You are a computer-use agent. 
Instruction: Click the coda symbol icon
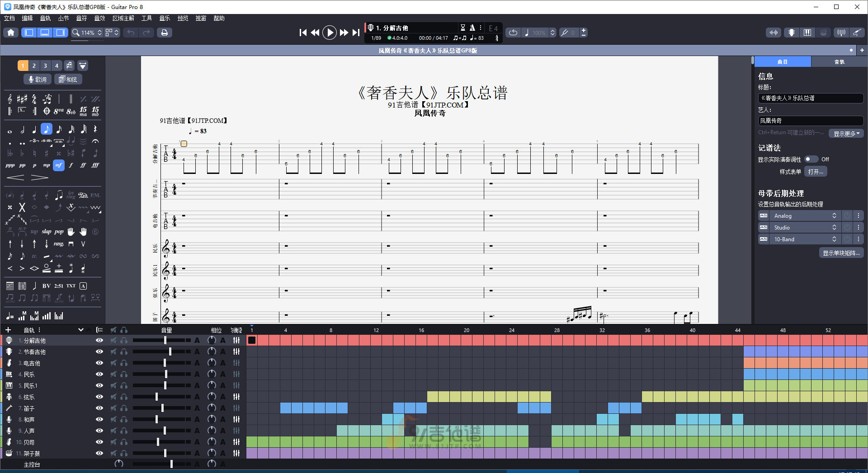[x=47, y=111]
